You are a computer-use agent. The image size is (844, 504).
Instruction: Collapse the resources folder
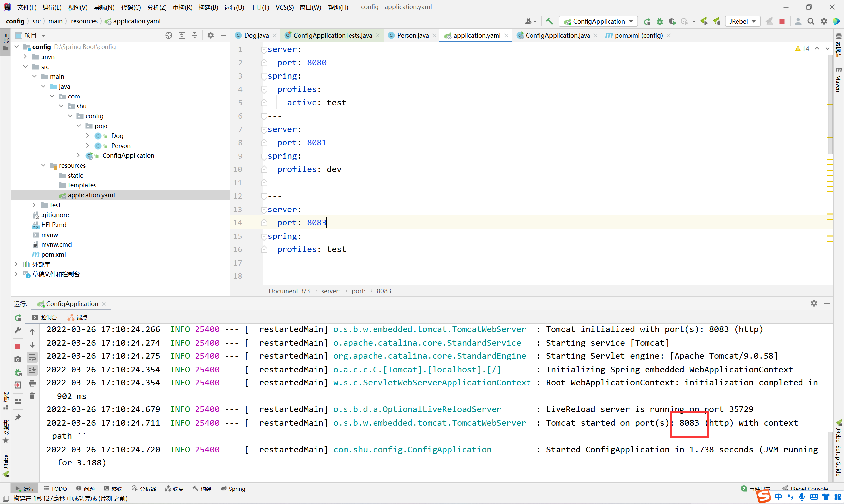(x=44, y=165)
